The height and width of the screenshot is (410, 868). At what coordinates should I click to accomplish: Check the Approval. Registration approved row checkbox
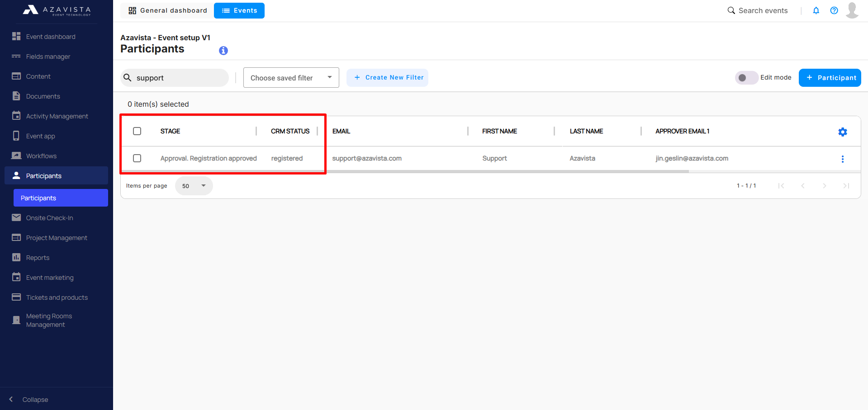(137, 158)
